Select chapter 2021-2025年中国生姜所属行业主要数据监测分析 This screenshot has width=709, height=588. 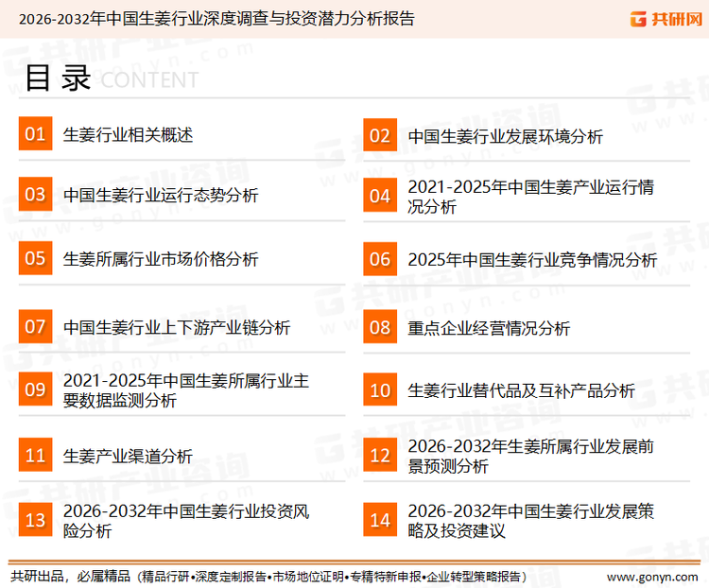click(186, 390)
